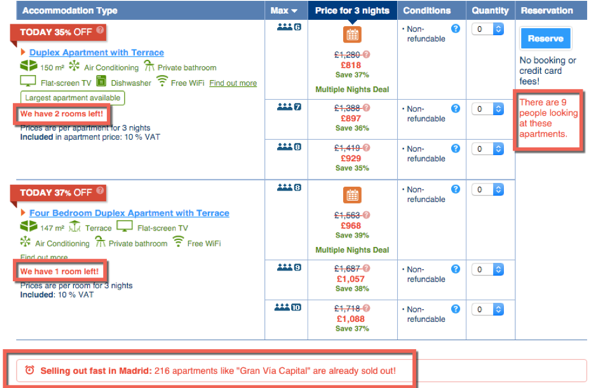Click Find out more link after Free WiFi

(x=233, y=83)
